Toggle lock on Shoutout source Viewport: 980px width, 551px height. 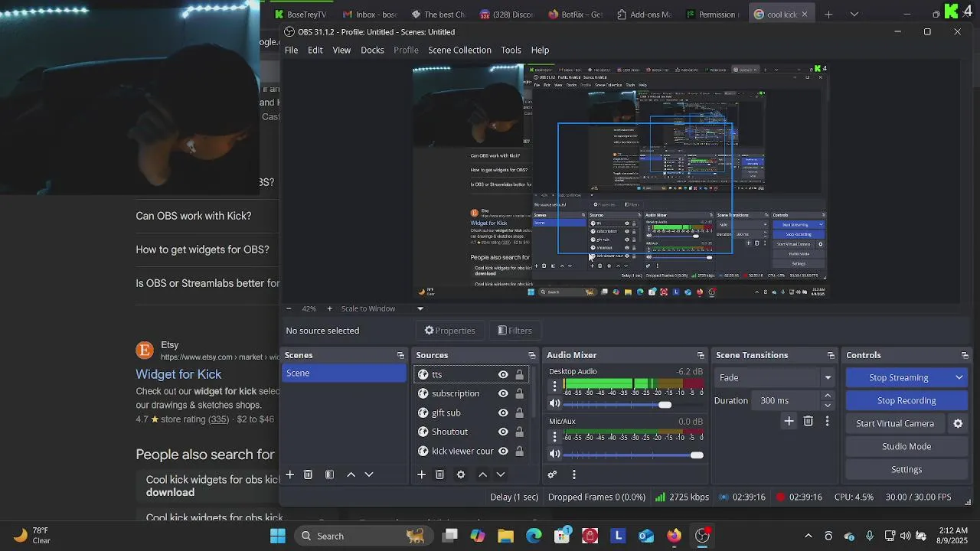tap(520, 432)
